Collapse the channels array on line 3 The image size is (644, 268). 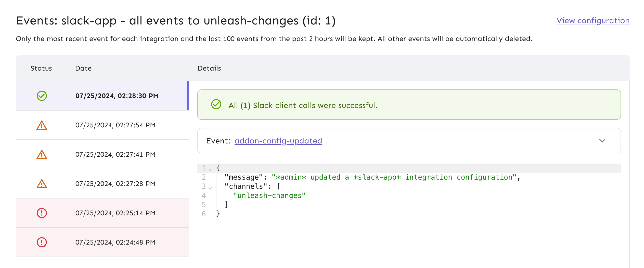click(210, 188)
